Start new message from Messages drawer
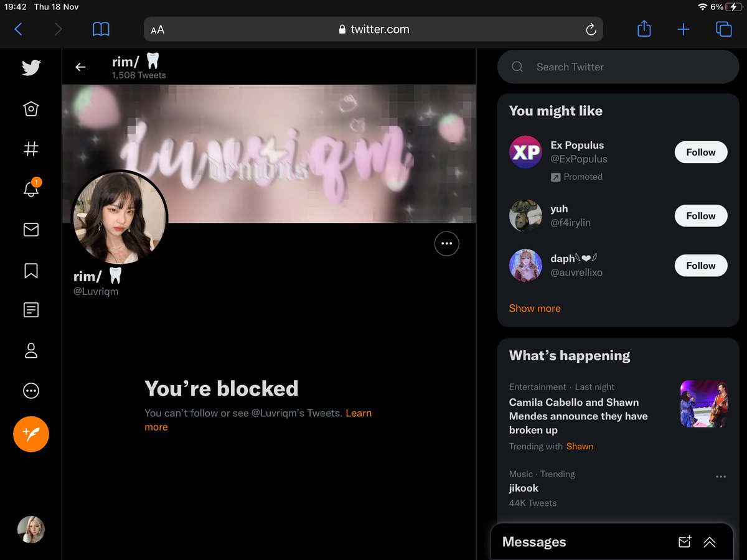The width and height of the screenshot is (747, 560). [x=685, y=542]
